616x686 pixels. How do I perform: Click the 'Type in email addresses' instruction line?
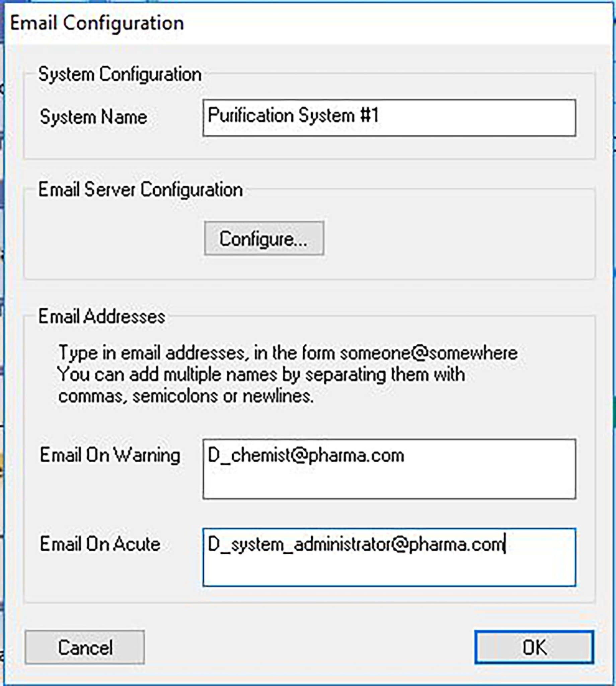pyautogui.click(x=288, y=353)
